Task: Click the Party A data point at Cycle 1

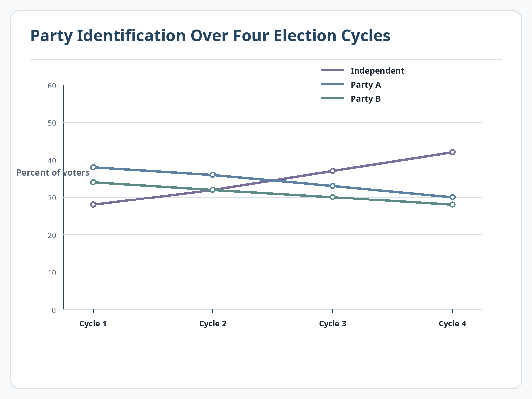Action: point(93,167)
